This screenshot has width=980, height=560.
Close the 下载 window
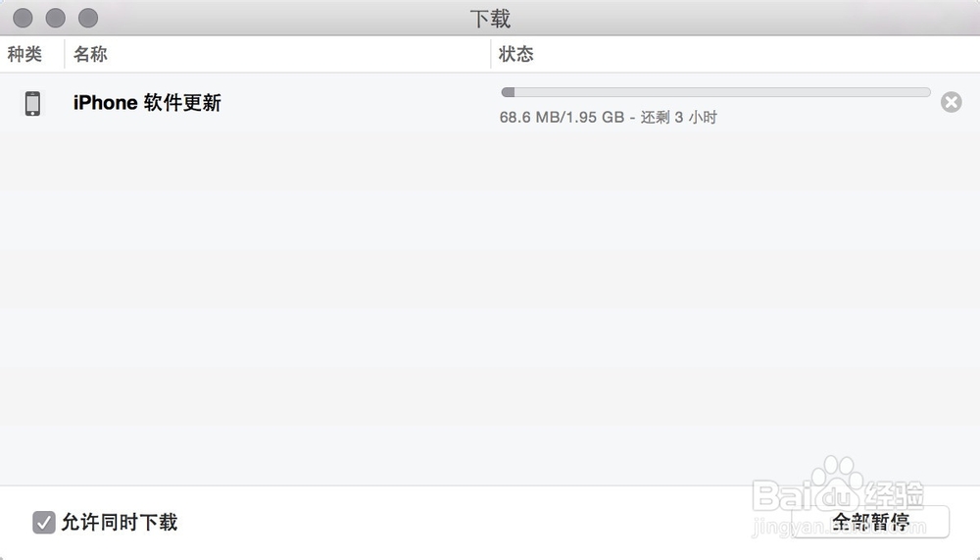(x=23, y=19)
